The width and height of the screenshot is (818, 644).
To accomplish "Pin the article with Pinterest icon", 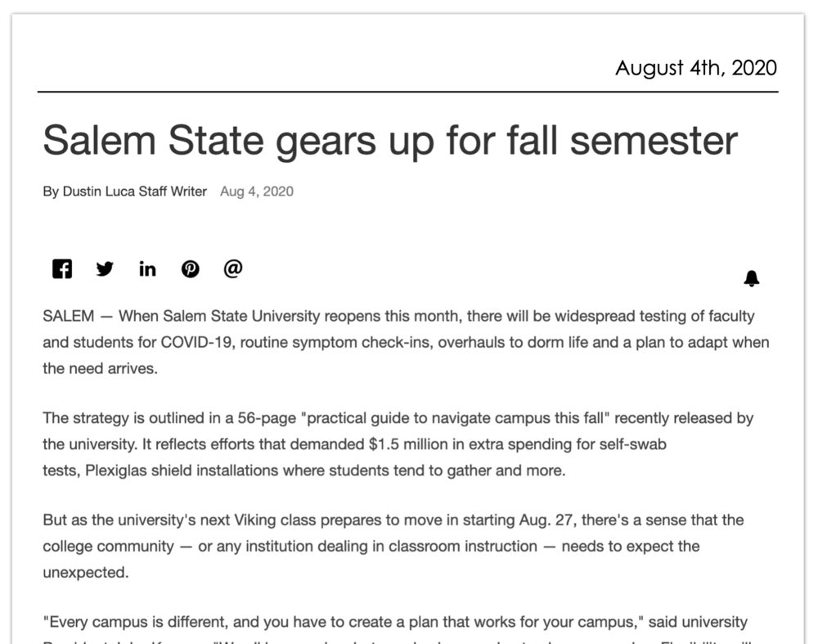I will click(191, 268).
